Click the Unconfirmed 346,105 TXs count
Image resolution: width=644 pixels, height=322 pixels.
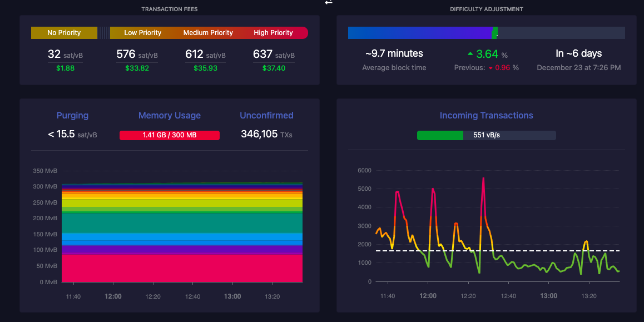[x=266, y=134]
